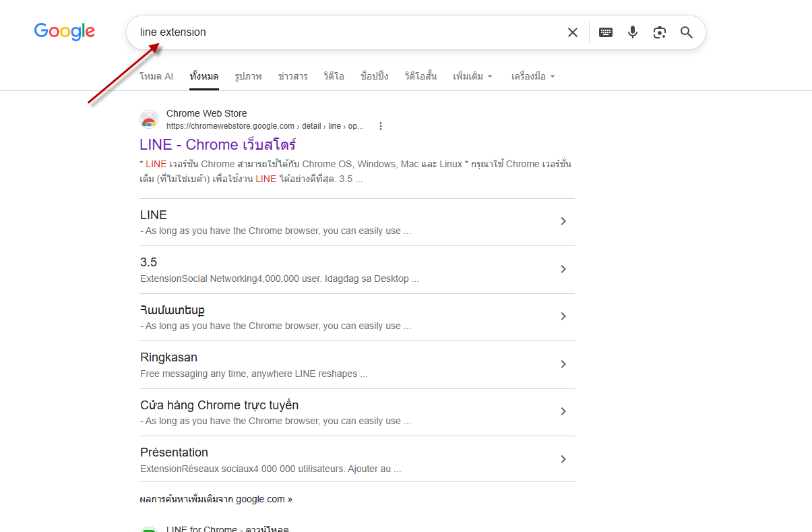Open the Cửa hàng Chrome trực tuyến sitelink
Viewport: 812px width, 532px height.
(x=219, y=405)
